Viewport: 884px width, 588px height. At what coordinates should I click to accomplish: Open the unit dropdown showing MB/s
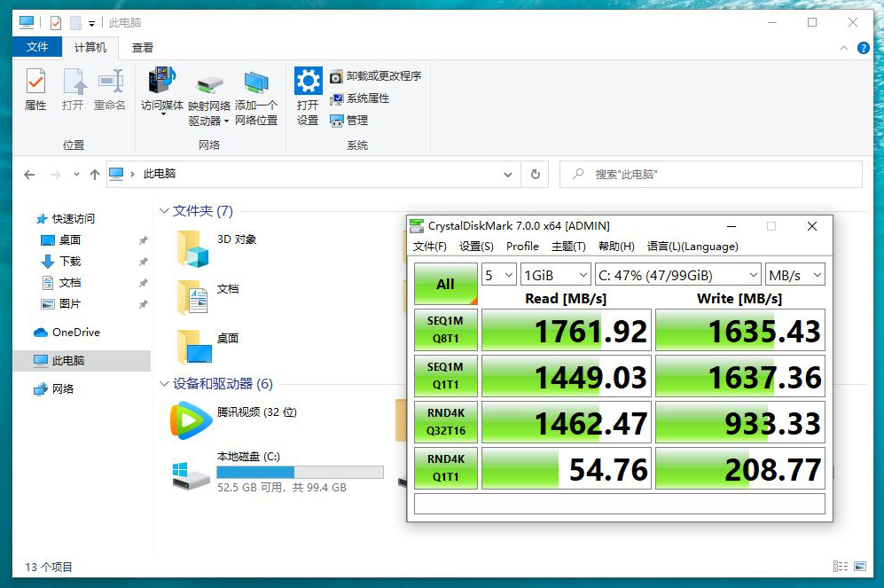795,275
